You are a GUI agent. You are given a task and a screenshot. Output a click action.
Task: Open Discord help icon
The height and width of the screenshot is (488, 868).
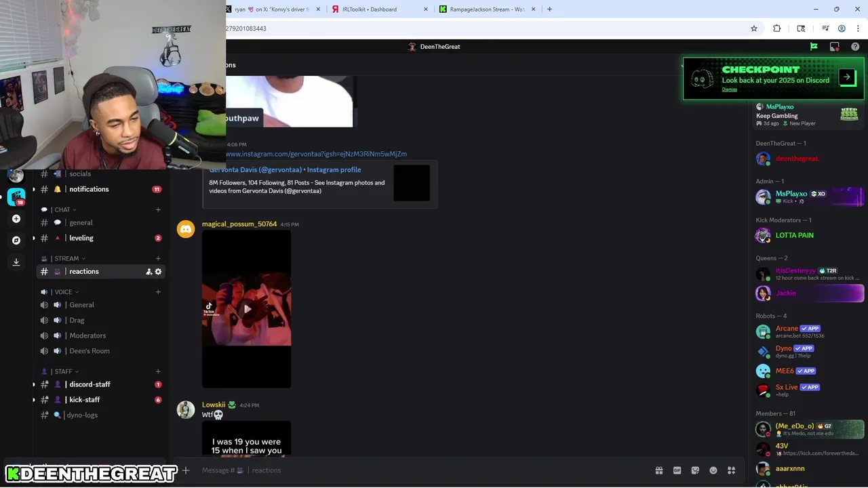coord(855,47)
